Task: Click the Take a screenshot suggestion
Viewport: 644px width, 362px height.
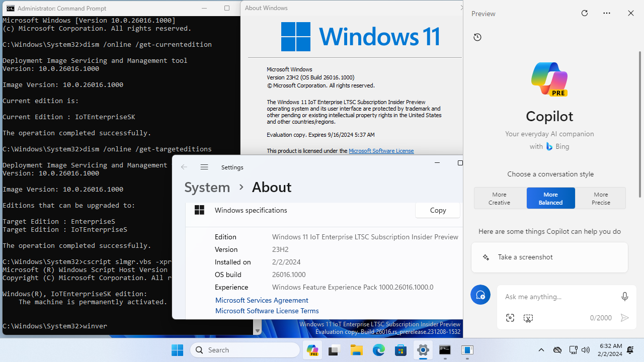Action: coord(549,257)
